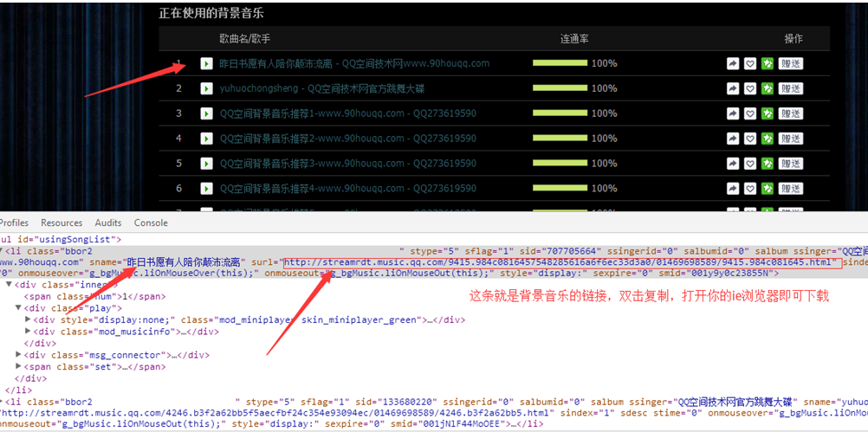Click the 歌曲名/歌手 column header
This screenshot has width=868, height=432.
(x=244, y=39)
